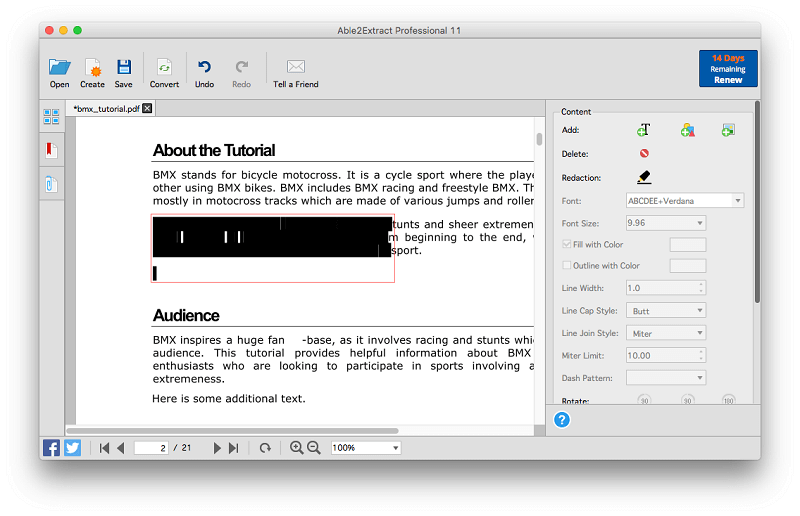
Task: Open the Font dropdown showing ABCDEE+Verdana
Action: [685, 201]
